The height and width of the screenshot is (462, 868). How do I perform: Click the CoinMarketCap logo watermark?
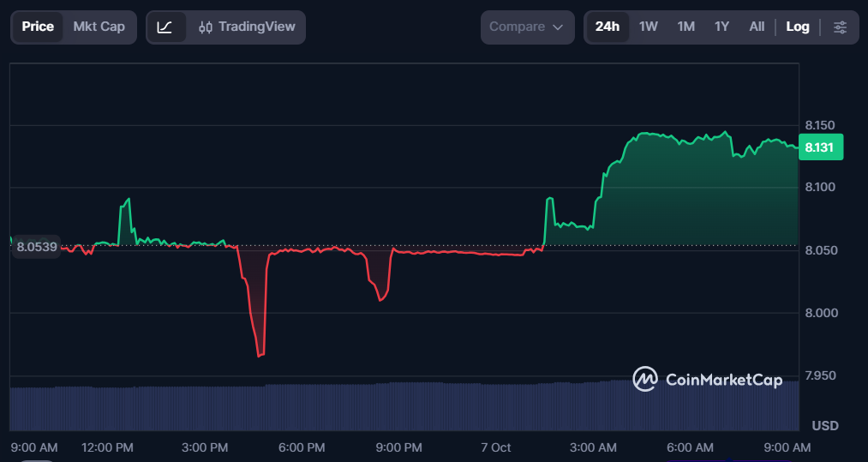[708, 380]
